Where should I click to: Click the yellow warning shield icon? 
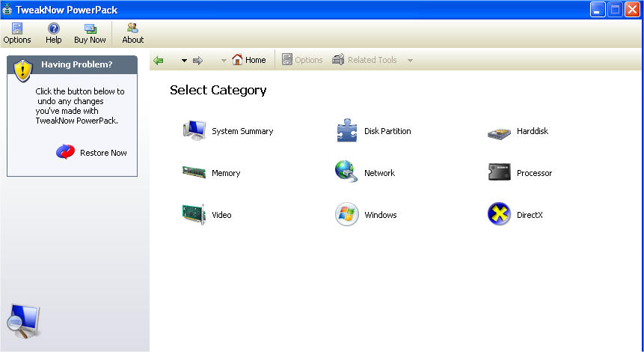22,70
